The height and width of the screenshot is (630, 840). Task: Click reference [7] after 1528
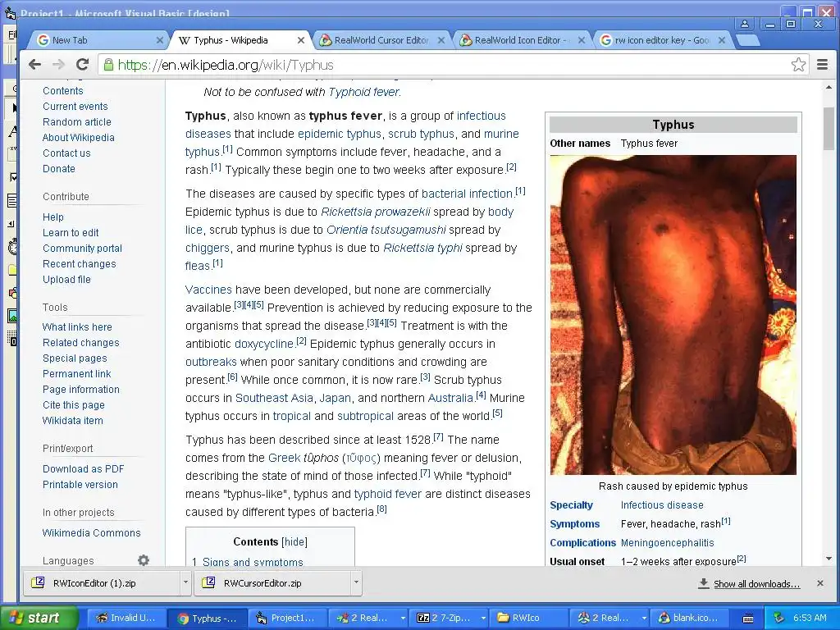pyautogui.click(x=438, y=436)
